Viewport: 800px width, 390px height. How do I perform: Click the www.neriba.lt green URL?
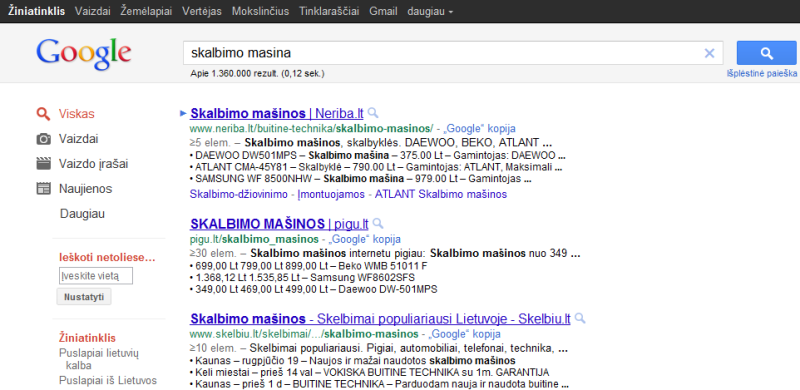tap(311, 128)
